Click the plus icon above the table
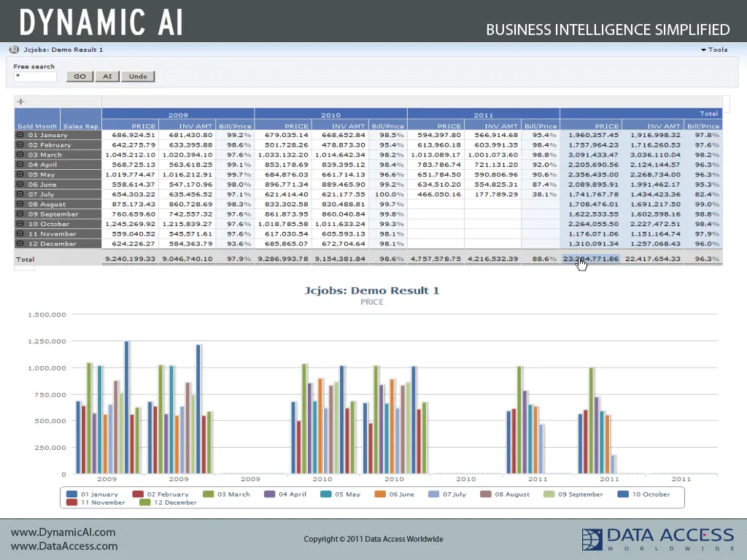This screenshot has width=747, height=560. (20, 101)
